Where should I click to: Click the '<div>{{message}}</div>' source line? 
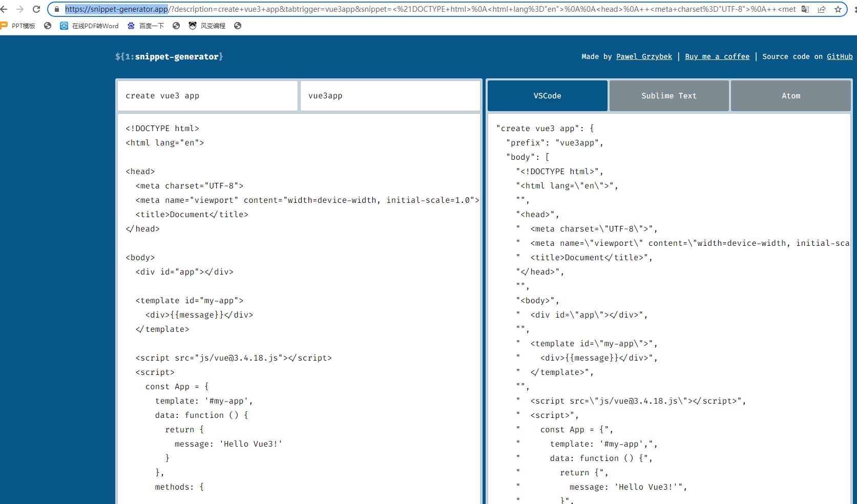click(x=199, y=315)
